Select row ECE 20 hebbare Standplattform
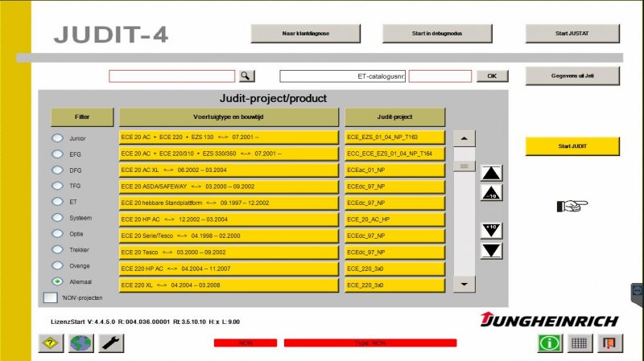 pos(229,203)
